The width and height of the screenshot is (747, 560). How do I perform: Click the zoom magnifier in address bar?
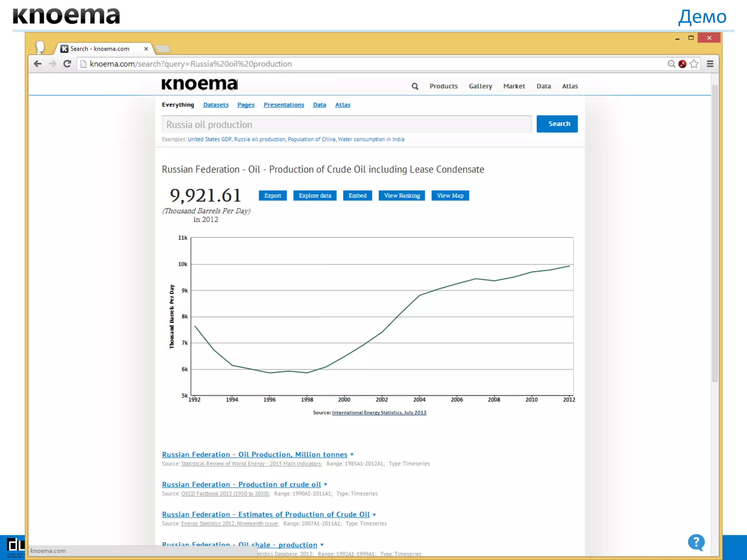click(x=671, y=64)
